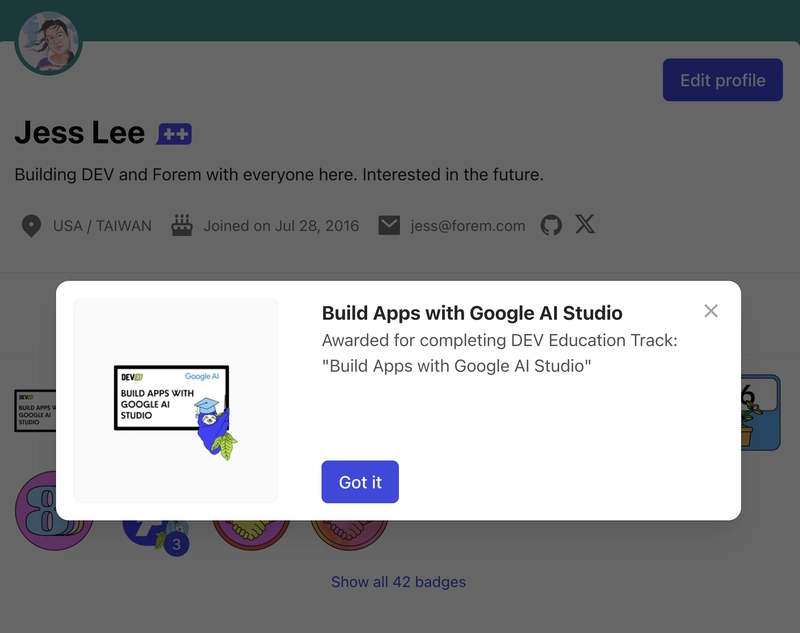Click the Jess Lee name heading
Image resolution: width=800 pixels, height=633 pixels.
pyautogui.click(x=79, y=132)
